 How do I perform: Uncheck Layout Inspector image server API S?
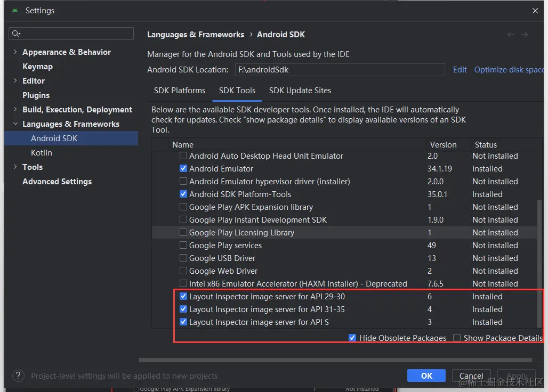[x=183, y=322]
